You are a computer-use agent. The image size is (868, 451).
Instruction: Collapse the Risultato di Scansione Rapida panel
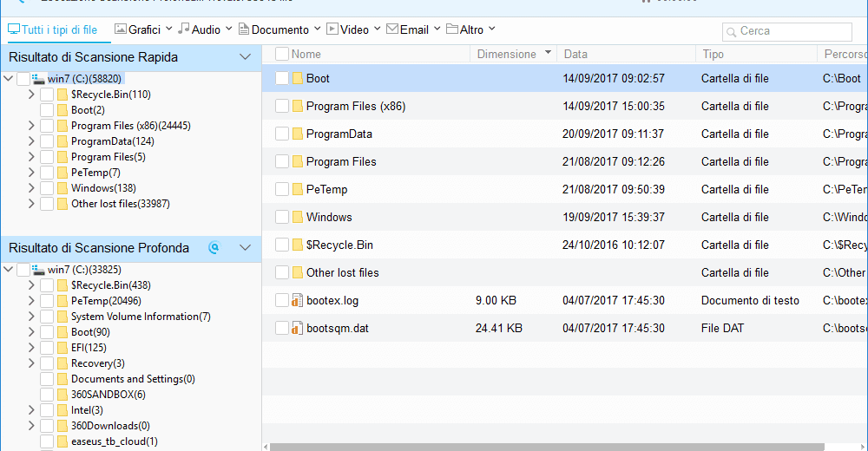pyautogui.click(x=245, y=57)
